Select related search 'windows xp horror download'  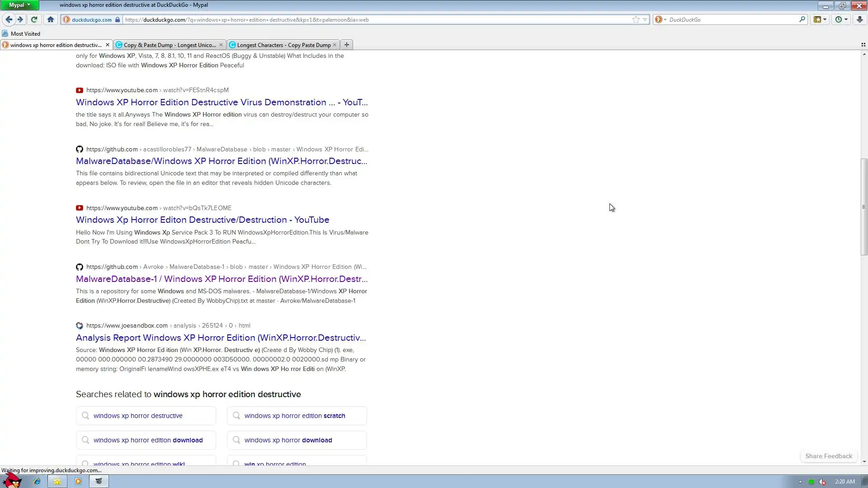pos(288,440)
